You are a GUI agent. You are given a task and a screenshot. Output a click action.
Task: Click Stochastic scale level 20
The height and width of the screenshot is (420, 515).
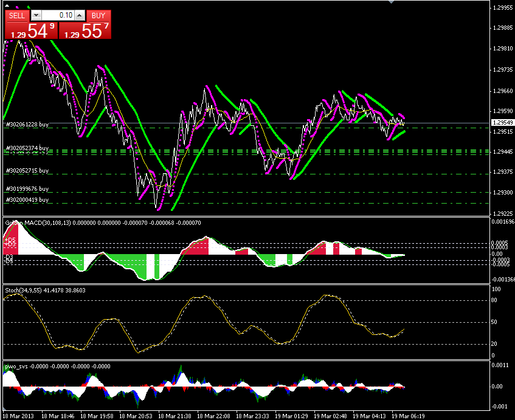pyautogui.click(x=494, y=344)
